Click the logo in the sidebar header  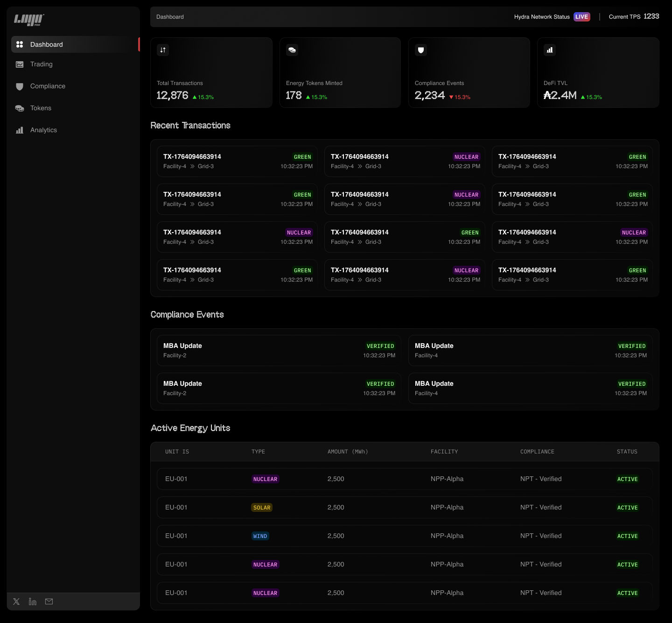tap(29, 20)
